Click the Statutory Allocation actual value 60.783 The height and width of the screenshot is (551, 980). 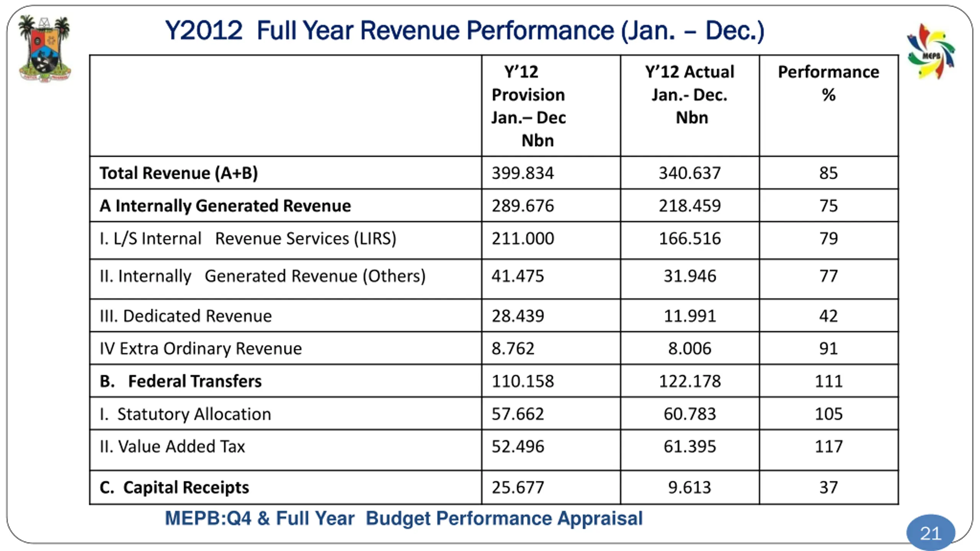pos(689,414)
